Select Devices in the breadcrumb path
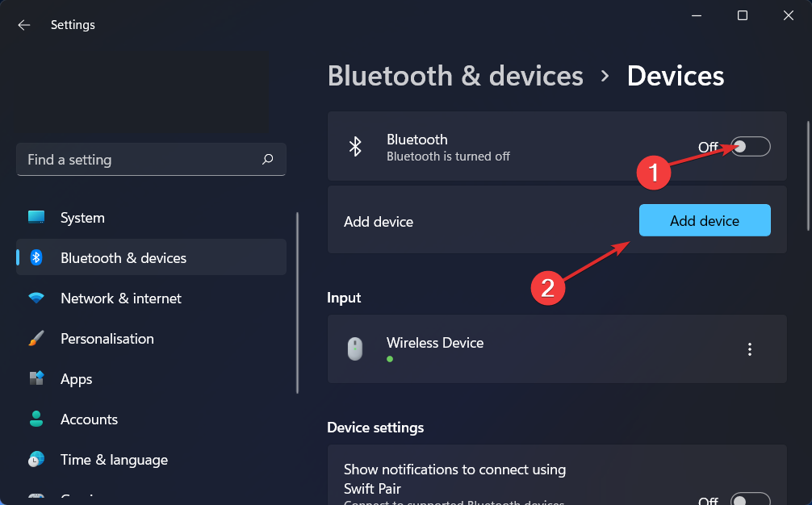This screenshot has height=505, width=812. [x=675, y=75]
